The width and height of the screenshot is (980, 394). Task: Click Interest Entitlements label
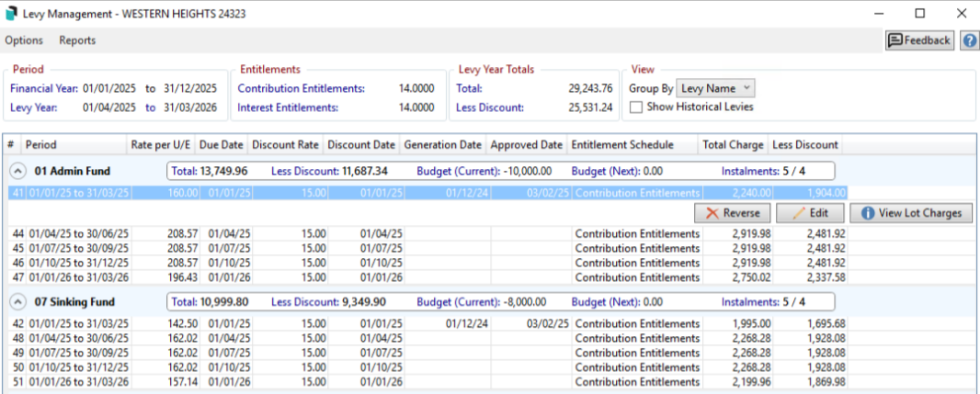coord(288,107)
